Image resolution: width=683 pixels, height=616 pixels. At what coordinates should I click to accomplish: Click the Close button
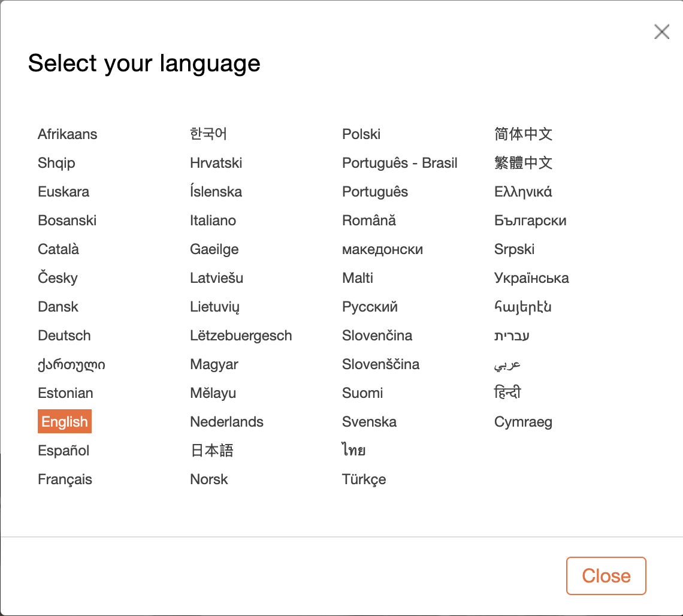[x=606, y=576]
